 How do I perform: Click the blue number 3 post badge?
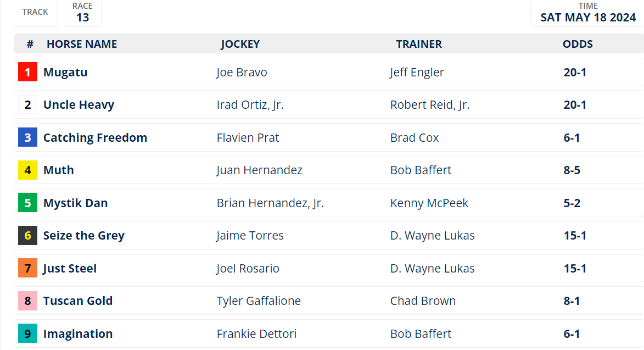pos(27,137)
